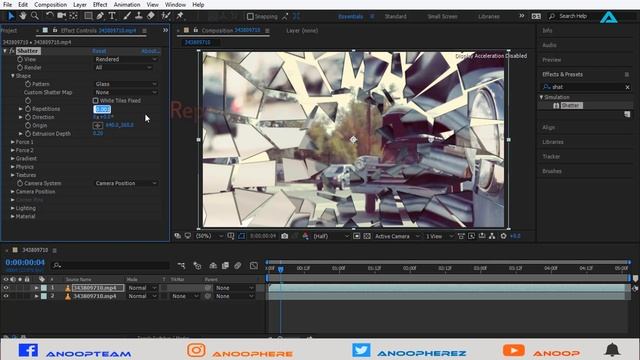Click the Shy layers icon in timeline
Image resolution: width=640 pixels, height=360 pixels.
(x=213, y=266)
